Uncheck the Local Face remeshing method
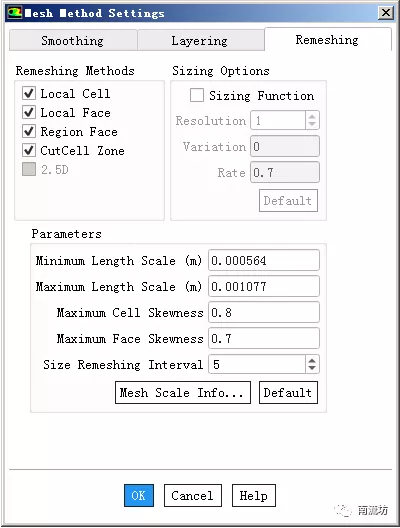The image size is (400, 528). [x=29, y=112]
